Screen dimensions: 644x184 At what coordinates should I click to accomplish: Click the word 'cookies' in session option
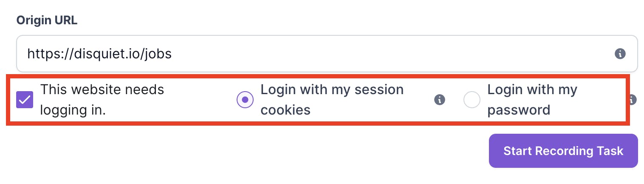click(x=285, y=110)
